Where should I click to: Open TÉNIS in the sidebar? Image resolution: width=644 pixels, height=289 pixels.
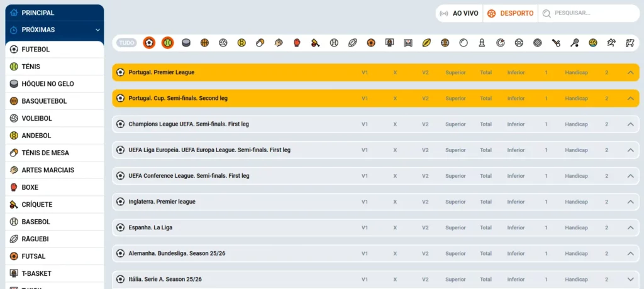[54, 67]
